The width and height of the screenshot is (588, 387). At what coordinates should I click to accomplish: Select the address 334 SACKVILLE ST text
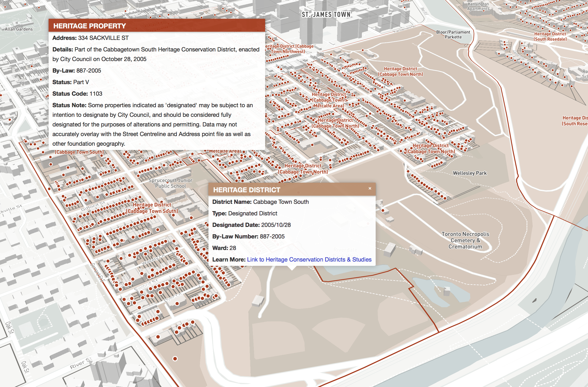point(103,38)
